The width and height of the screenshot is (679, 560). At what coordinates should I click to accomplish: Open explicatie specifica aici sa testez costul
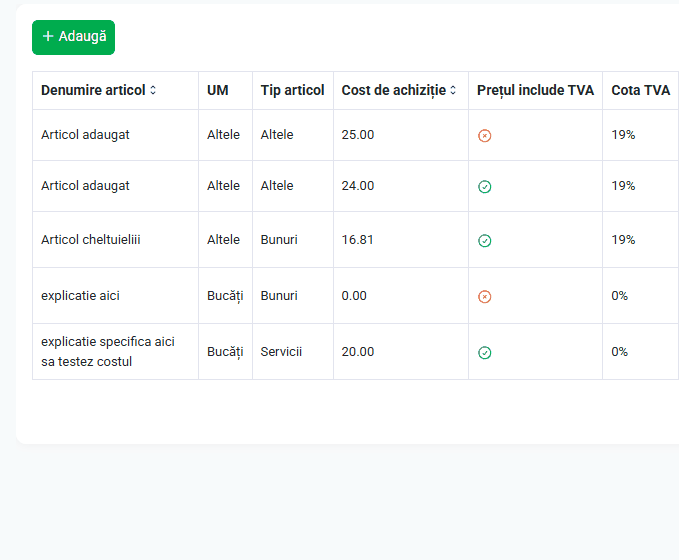(x=108, y=352)
